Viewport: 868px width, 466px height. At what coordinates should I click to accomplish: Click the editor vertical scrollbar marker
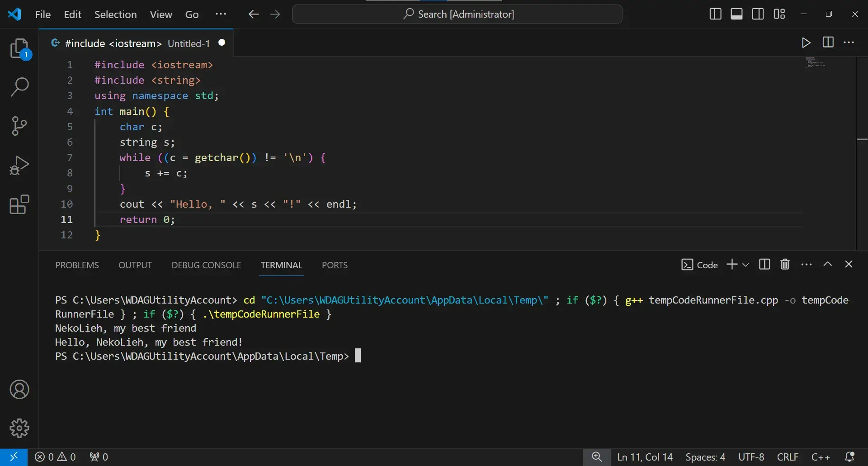pyautogui.click(x=862, y=139)
